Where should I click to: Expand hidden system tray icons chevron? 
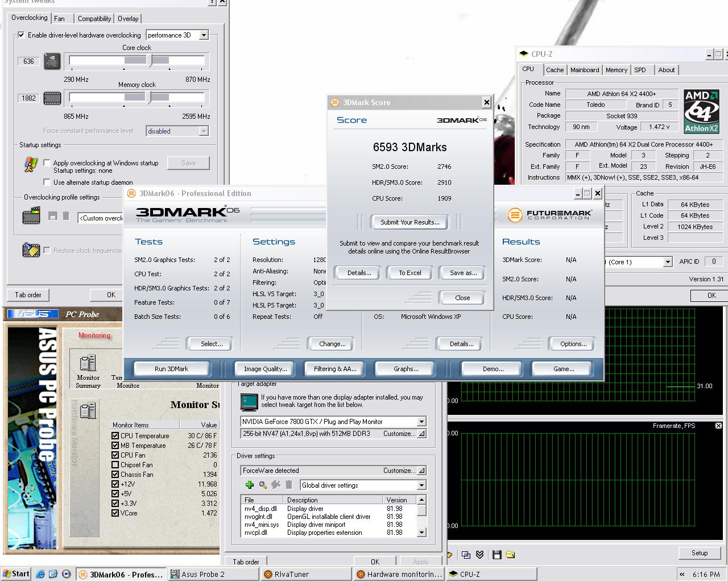click(x=681, y=574)
